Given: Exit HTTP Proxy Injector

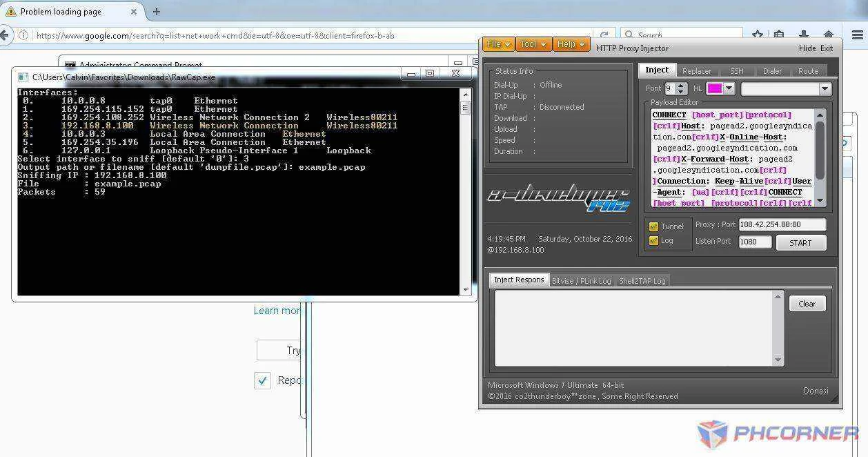Looking at the screenshot, I should click(x=826, y=48).
